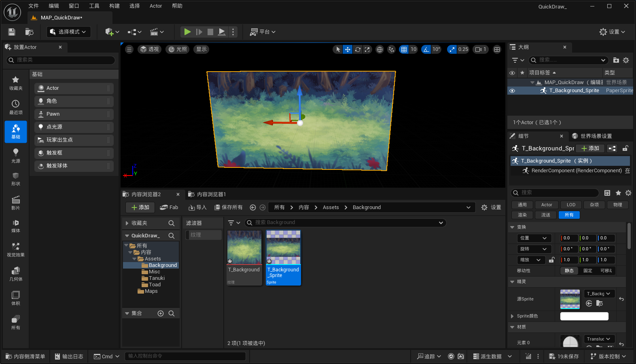Open the 设置 settings dropdown at top right

[x=612, y=32]
